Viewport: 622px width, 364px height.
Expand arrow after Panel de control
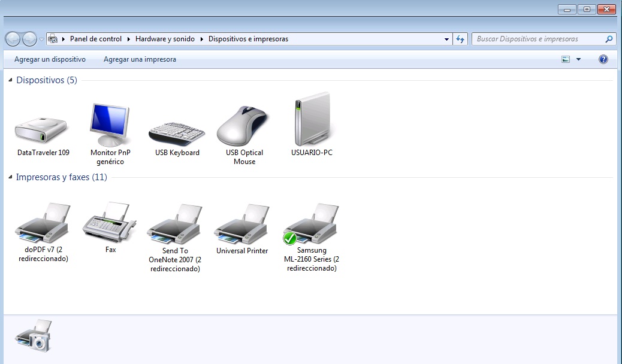pyautogui.click(x=128, y=39)
